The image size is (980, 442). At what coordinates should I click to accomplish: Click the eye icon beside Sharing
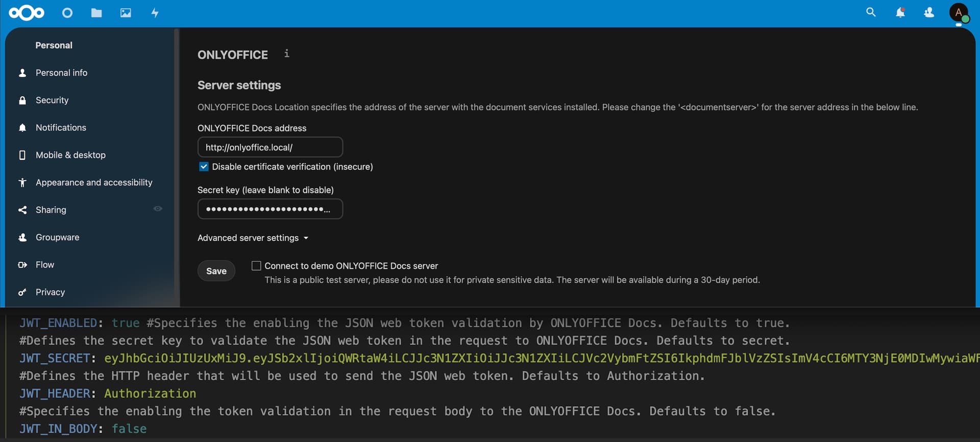(158, 209)
